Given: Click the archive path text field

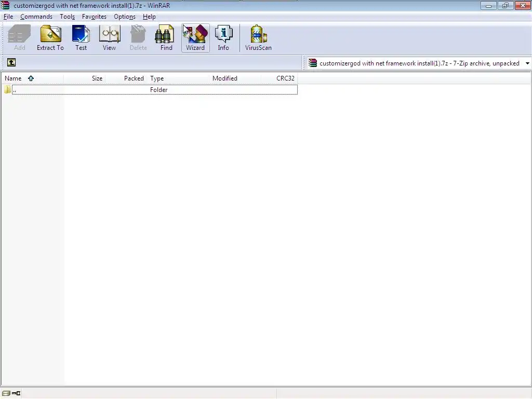Looking at the screenshot, I should point(419,63).
